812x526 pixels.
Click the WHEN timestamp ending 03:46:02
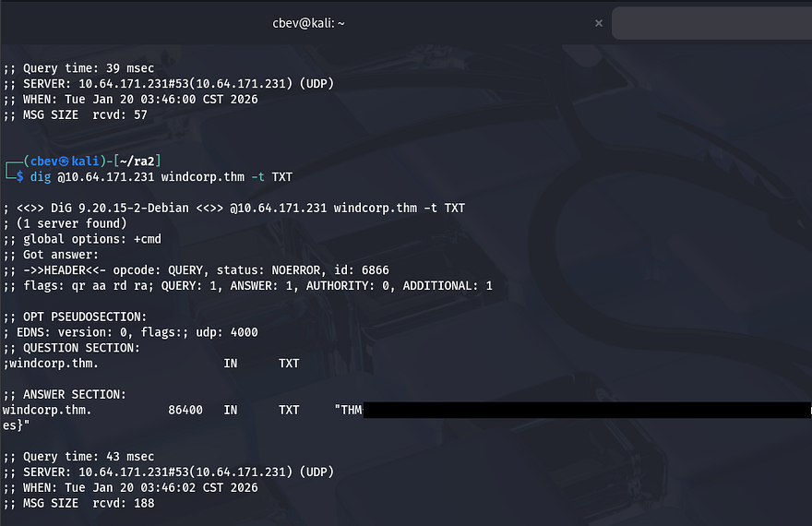(130, 487)
